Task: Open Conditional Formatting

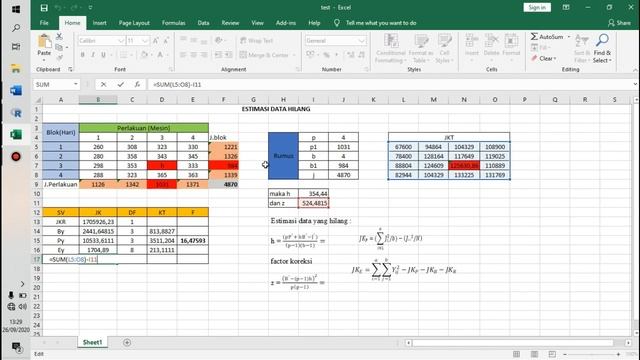Action: (x=391, y=48)
